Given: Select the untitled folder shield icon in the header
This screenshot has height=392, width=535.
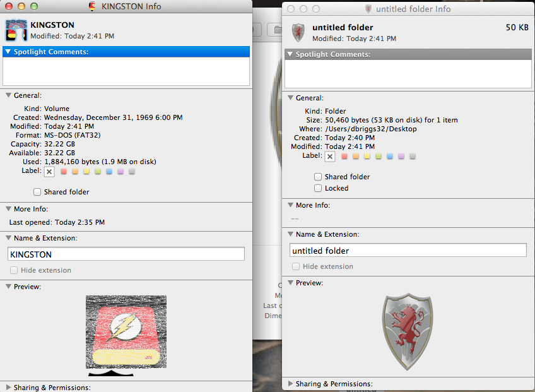Looking at the screenshot, I should click(298, 33).
